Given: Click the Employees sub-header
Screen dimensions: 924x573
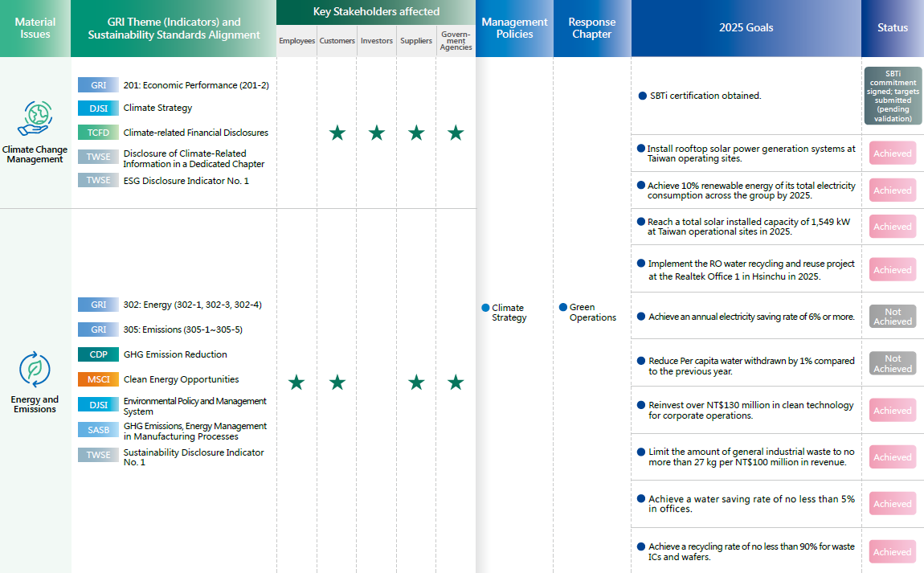Looking at the screenshot, I should point(296,41).
